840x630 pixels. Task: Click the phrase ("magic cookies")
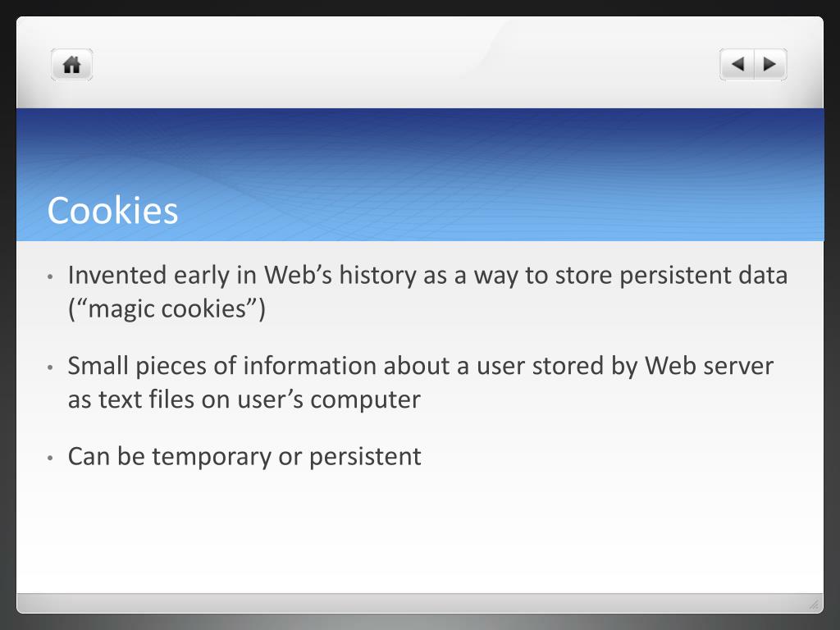pyautogui.click(x=167, y=309)
